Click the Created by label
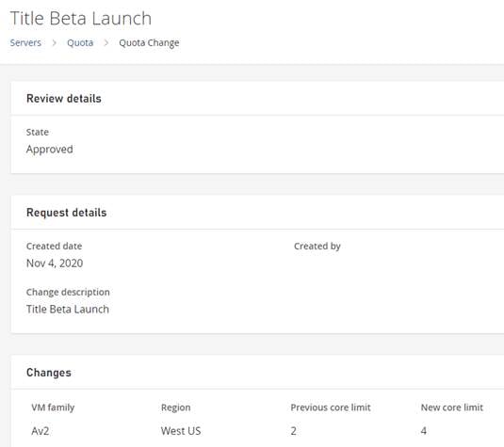This screenshot has width=504, height=447. (317, 247)
